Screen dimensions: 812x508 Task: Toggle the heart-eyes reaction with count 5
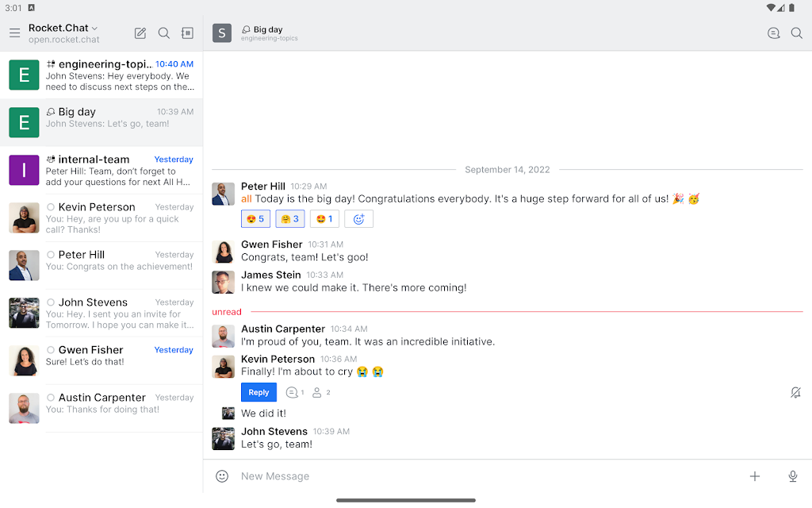pos(255,219)
